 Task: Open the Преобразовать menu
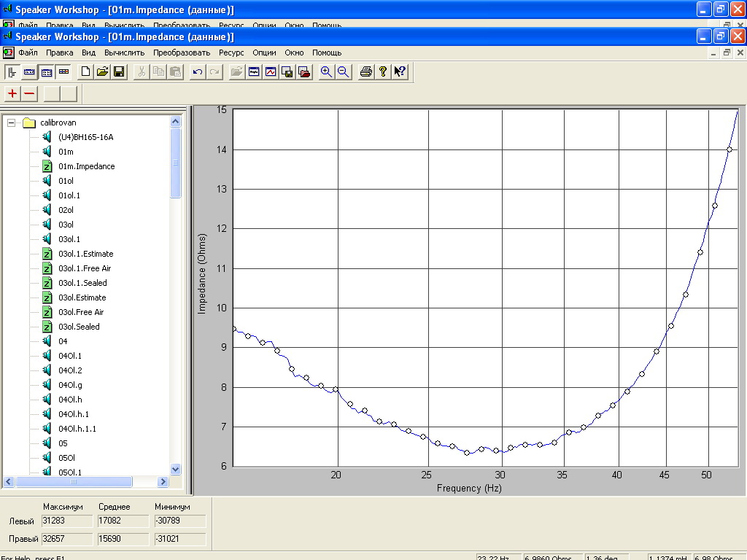(x=181, y=52)
